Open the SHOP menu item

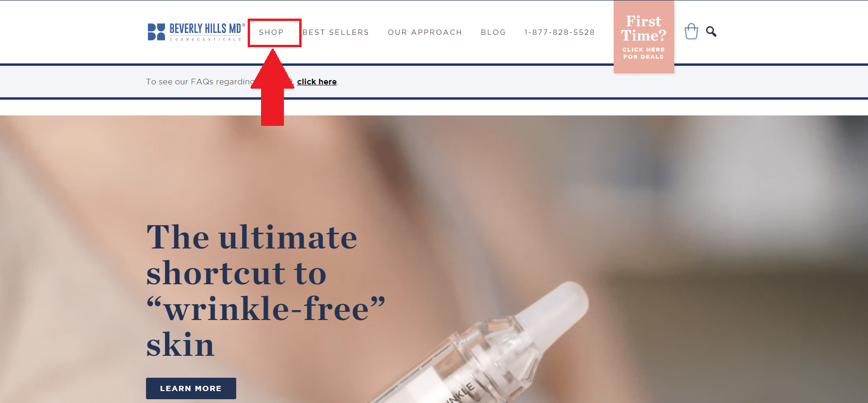(x=271, y=32)
